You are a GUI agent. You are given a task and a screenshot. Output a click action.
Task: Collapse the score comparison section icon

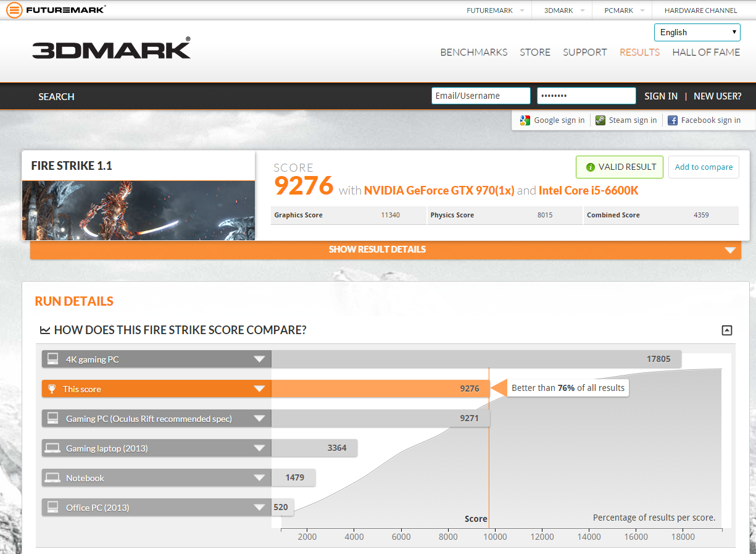point(727,330)
